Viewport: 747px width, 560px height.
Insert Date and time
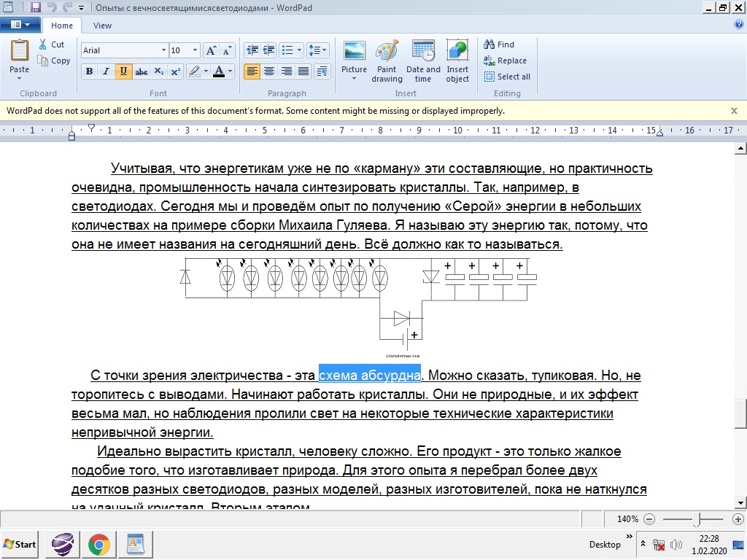point(423,52)
